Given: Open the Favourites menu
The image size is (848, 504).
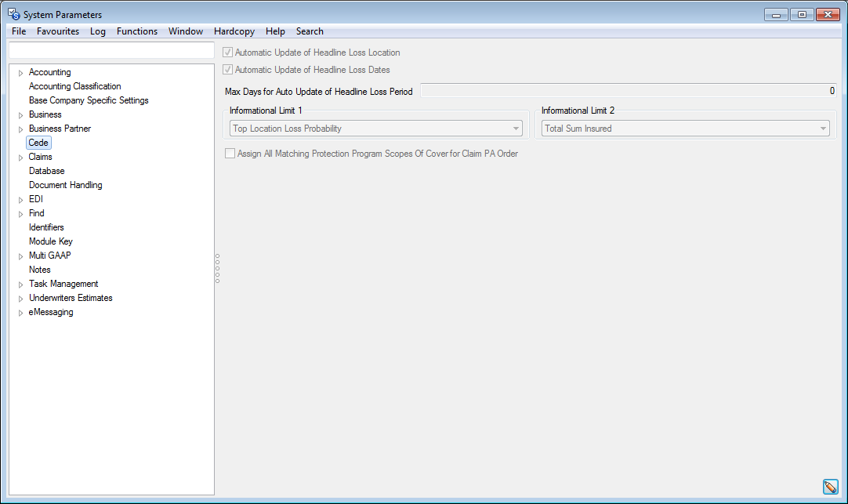Looking at the screenshot, I should tap(58, 31).
